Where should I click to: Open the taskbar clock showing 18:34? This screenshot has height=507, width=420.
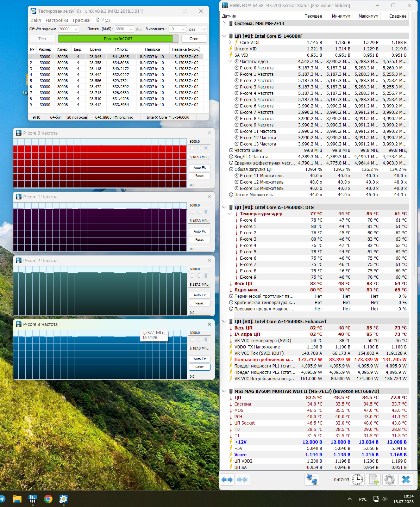pos(403,499)
